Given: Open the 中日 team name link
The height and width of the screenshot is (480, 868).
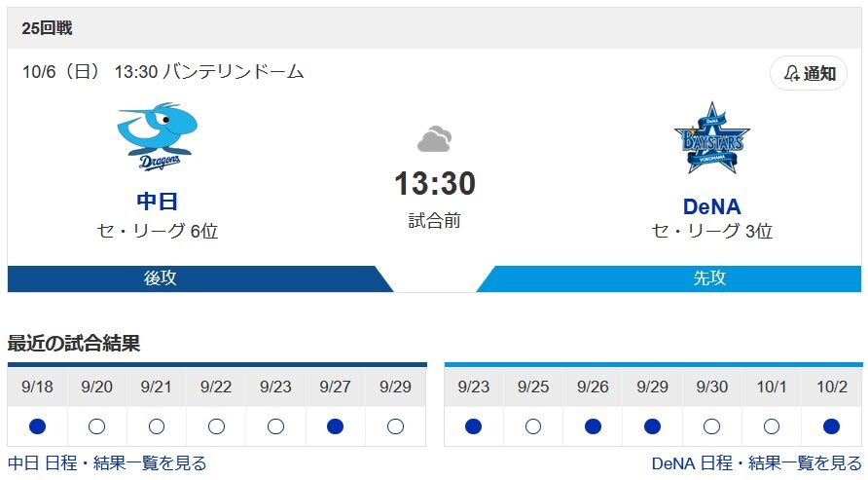Looking at the screenshot, I should 157,202.
